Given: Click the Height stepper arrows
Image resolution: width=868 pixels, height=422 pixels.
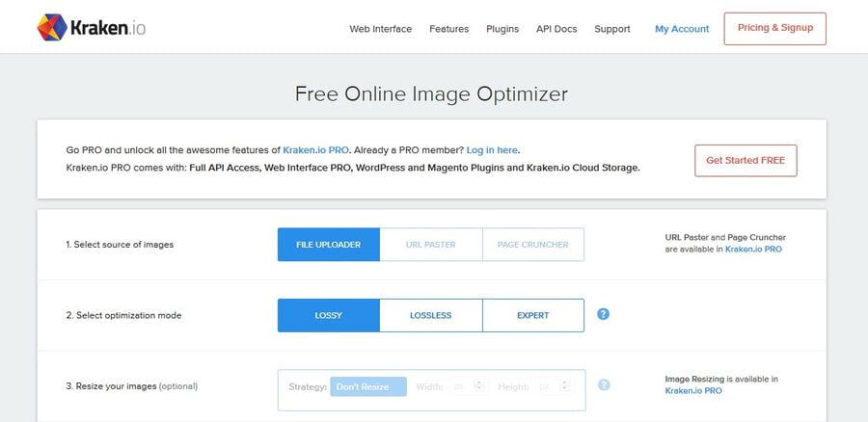Looking at the screenshot, I should pos(564,386).
